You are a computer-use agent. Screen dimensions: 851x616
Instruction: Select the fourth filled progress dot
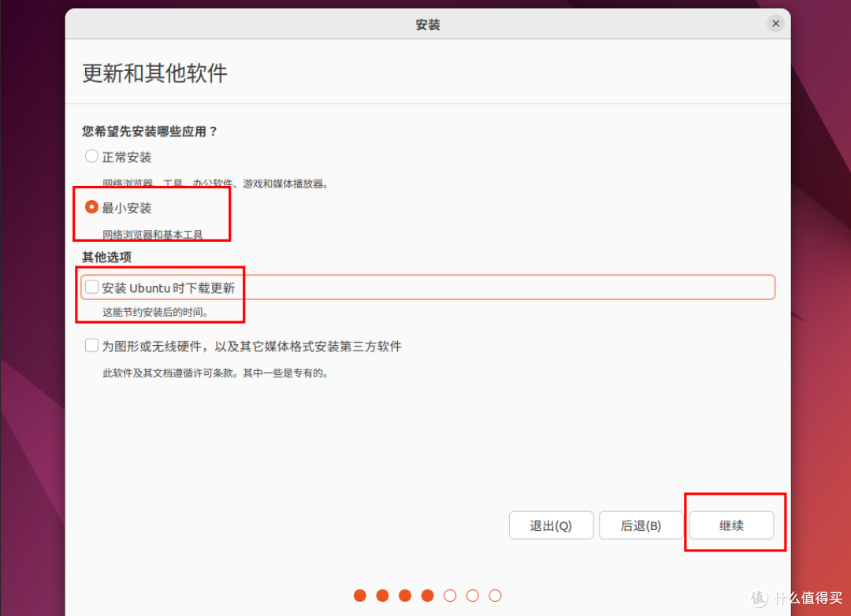(x=427, y=596)
